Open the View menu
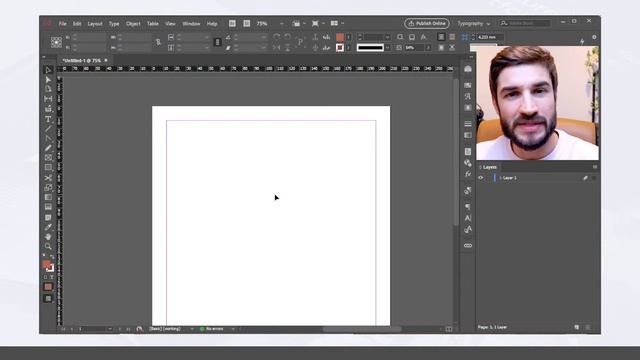The image size is (640, 360). [x=170, y=24]
